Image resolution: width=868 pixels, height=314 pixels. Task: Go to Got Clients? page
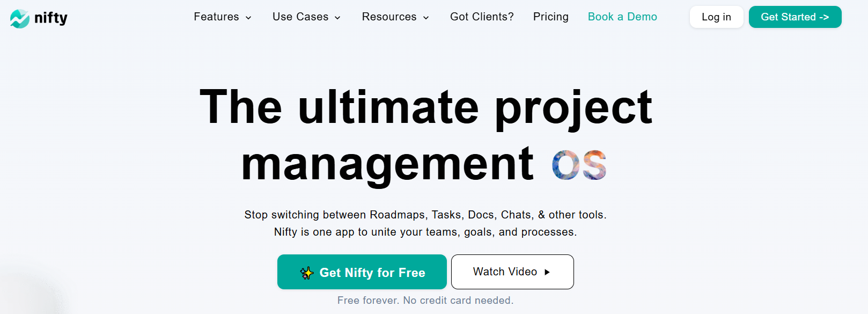(482, 17)
